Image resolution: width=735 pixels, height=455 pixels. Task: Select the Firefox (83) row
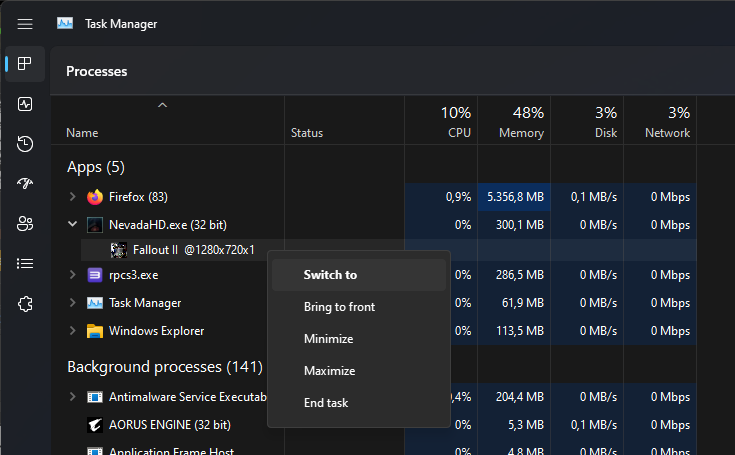click(374, 197)
